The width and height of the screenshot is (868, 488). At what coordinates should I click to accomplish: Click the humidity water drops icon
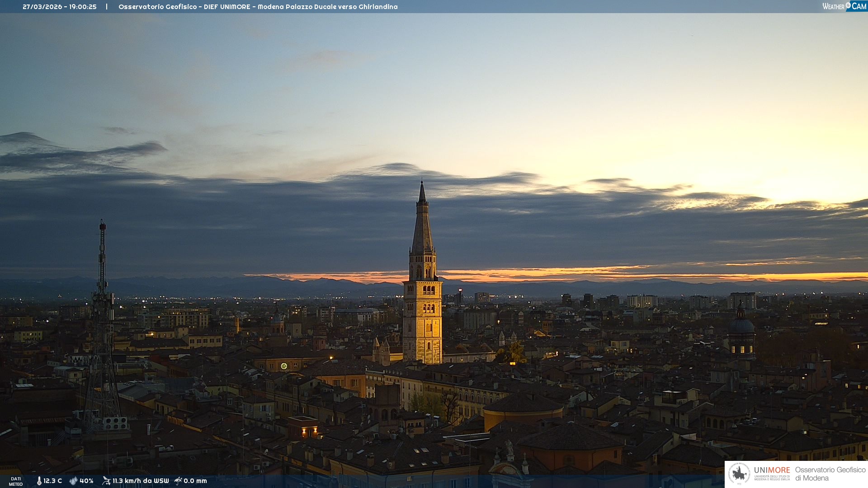(73, 481)
